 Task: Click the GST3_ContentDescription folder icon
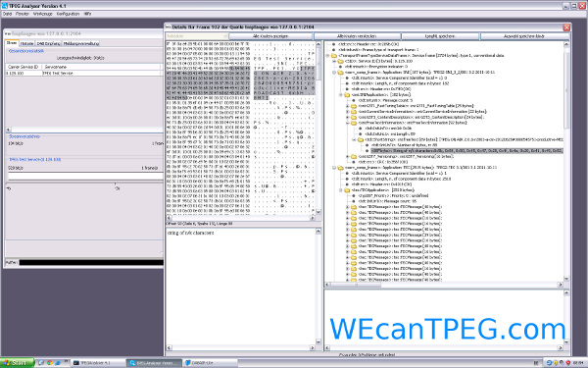(x=354, y=117)
